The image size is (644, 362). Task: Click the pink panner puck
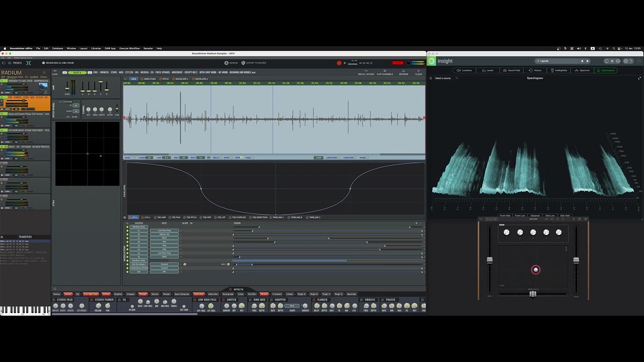click(x=536, y=270)
